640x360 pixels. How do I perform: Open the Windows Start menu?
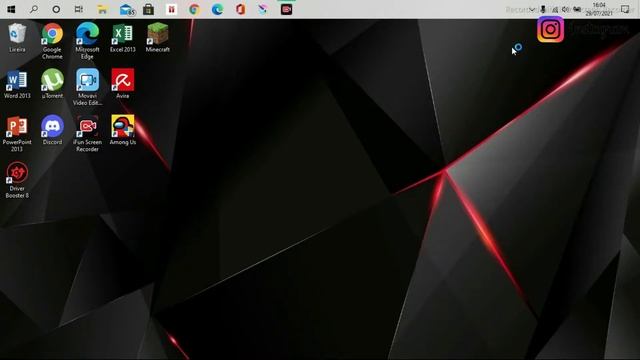click(x=11, y=9)
